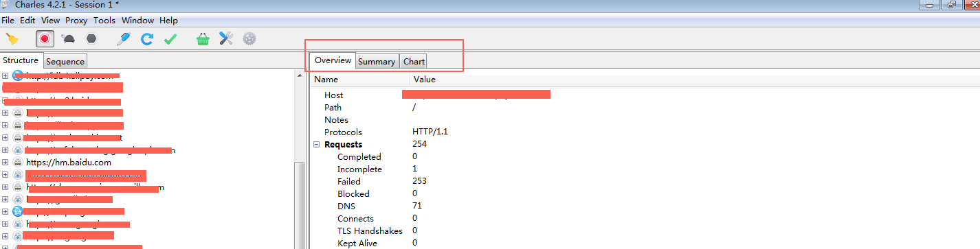This screenshot has width=980, height=249.
Task: Select the Host row
Action: click(x=645, y=95)
